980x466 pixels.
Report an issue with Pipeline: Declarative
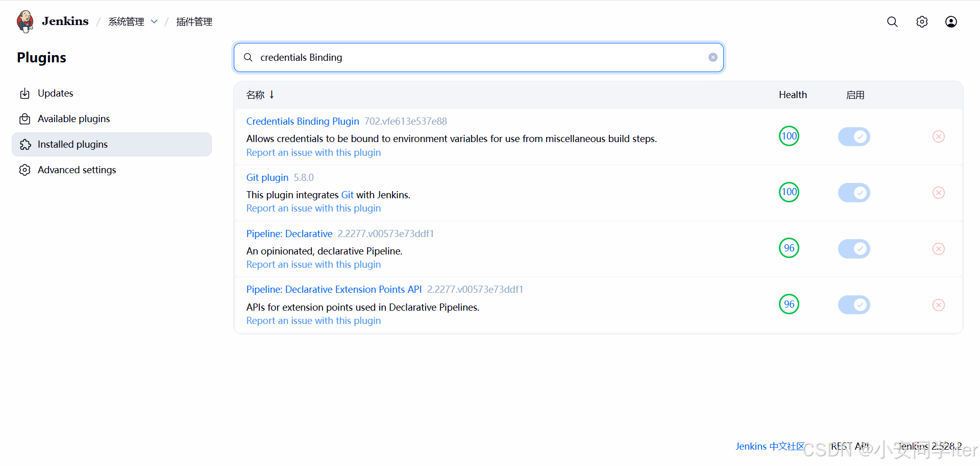[x=313, y=264]
